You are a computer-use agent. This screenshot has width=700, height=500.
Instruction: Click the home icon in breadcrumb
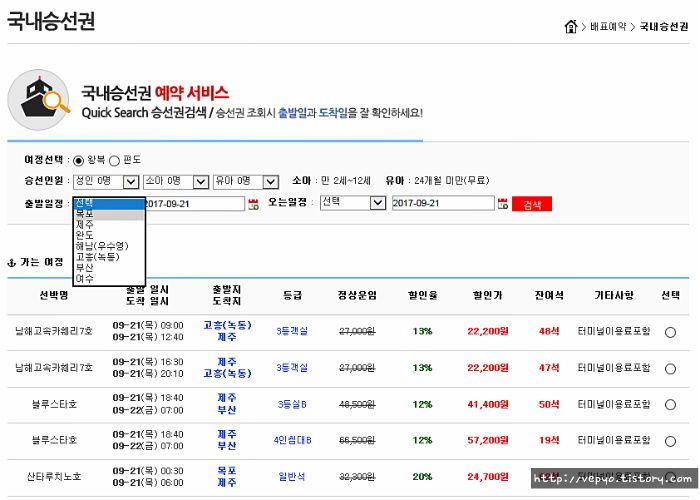pos(571,27)
